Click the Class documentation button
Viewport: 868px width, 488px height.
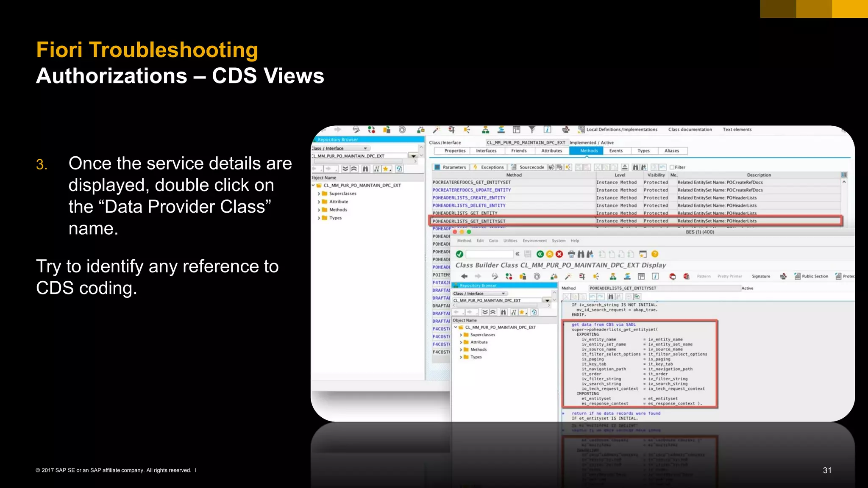(690, 130)
